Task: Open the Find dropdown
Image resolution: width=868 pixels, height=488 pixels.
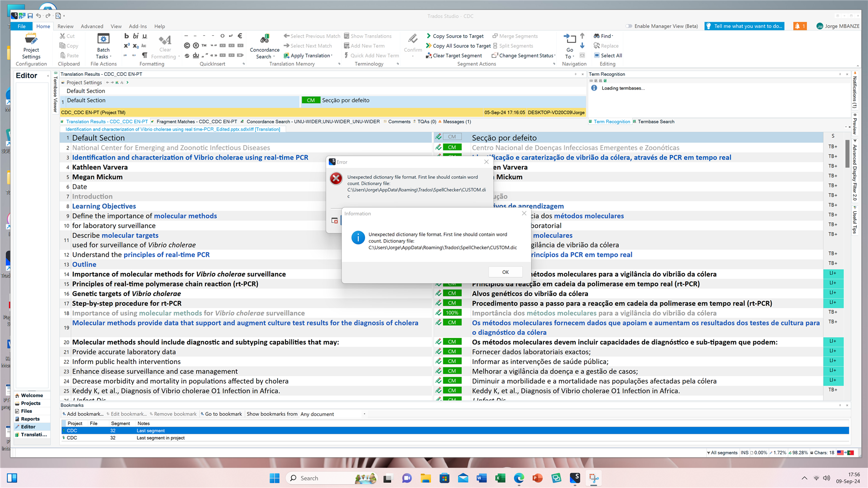Action: [x=603, y=36]
